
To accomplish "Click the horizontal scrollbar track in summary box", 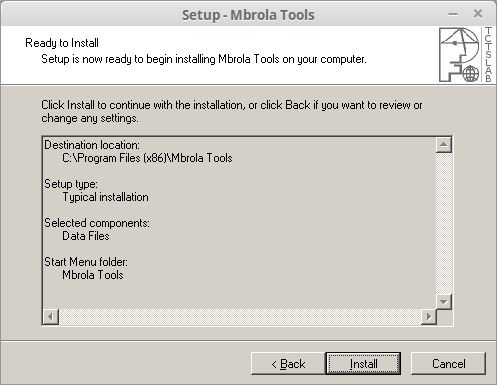I will pos(240,316).
